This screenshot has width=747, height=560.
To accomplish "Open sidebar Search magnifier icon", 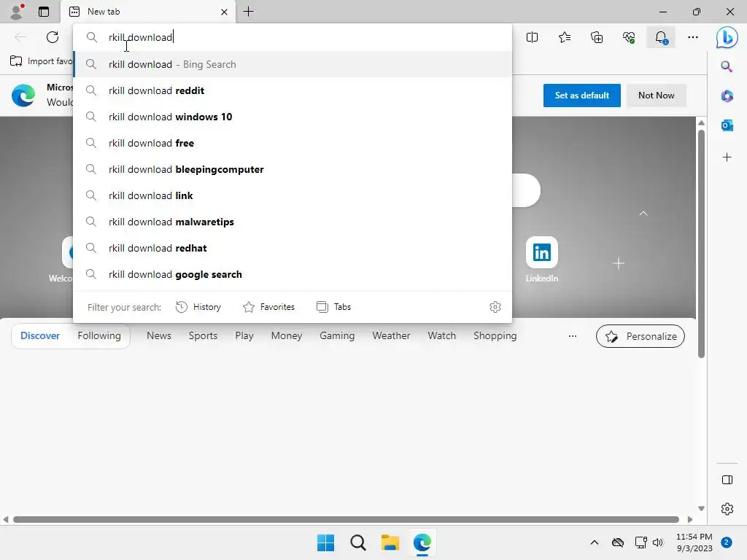I will pyautogui.click(x=727, y=66).
